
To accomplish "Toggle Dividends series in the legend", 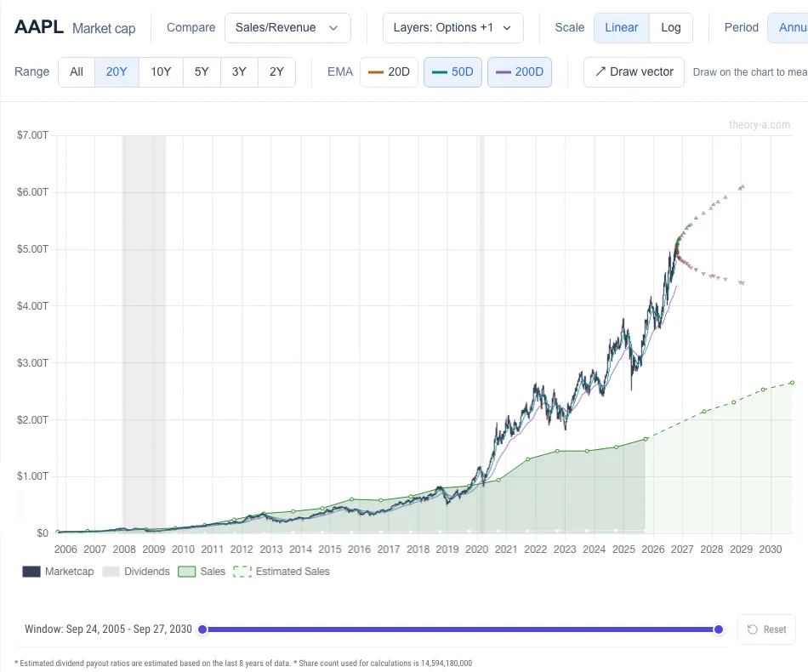I will tap(136, 572).
